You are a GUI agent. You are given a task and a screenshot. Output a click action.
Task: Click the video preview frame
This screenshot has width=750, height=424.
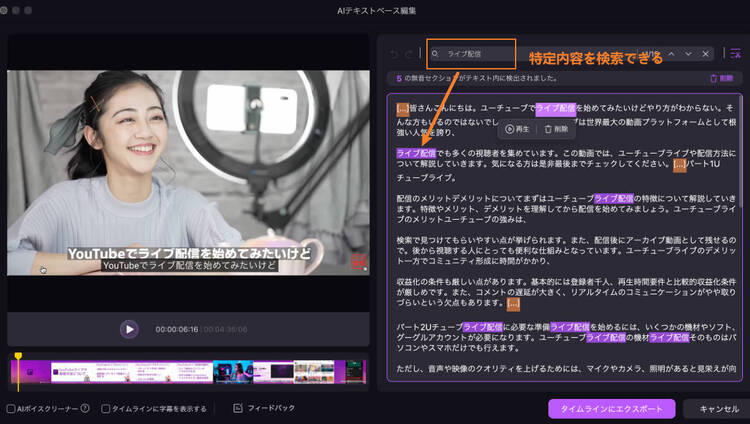[x=188, y=173]
